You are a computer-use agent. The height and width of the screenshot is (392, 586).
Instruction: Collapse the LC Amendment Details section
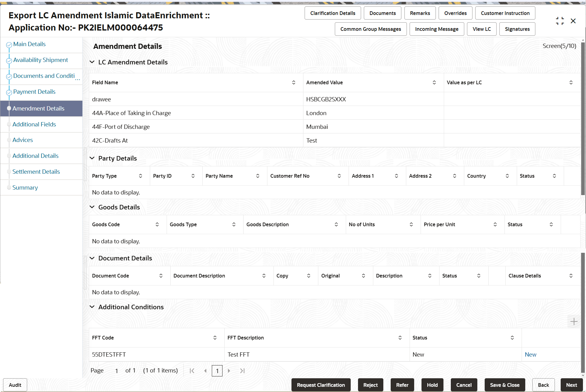92,62
